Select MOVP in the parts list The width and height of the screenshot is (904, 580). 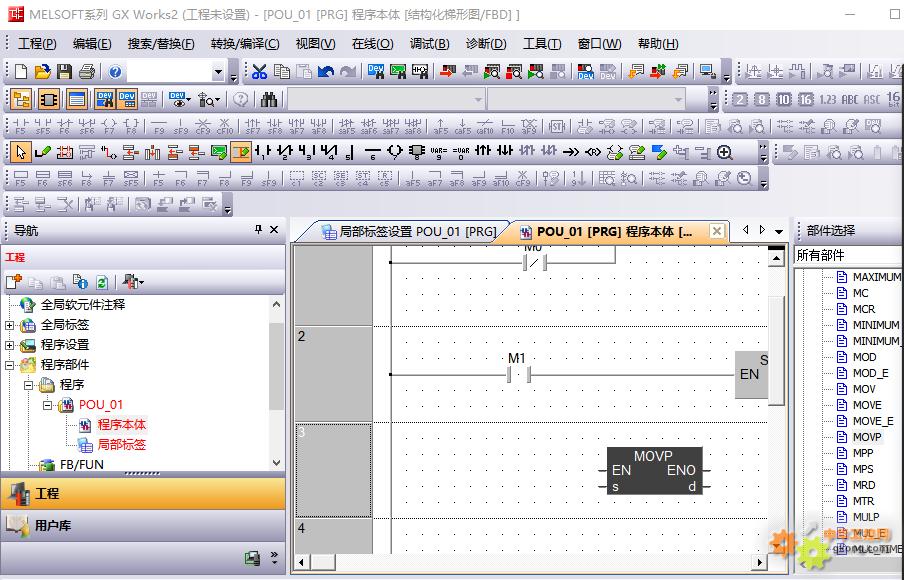(x=867, y=437)
